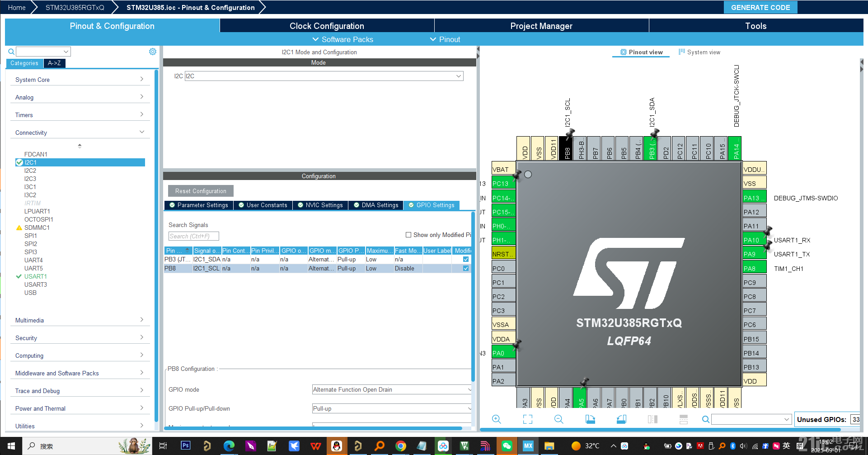This screenshot has width=868, height=455.
Task: Switch to the A->Z sort tab
Action: (x=55, y=63)
